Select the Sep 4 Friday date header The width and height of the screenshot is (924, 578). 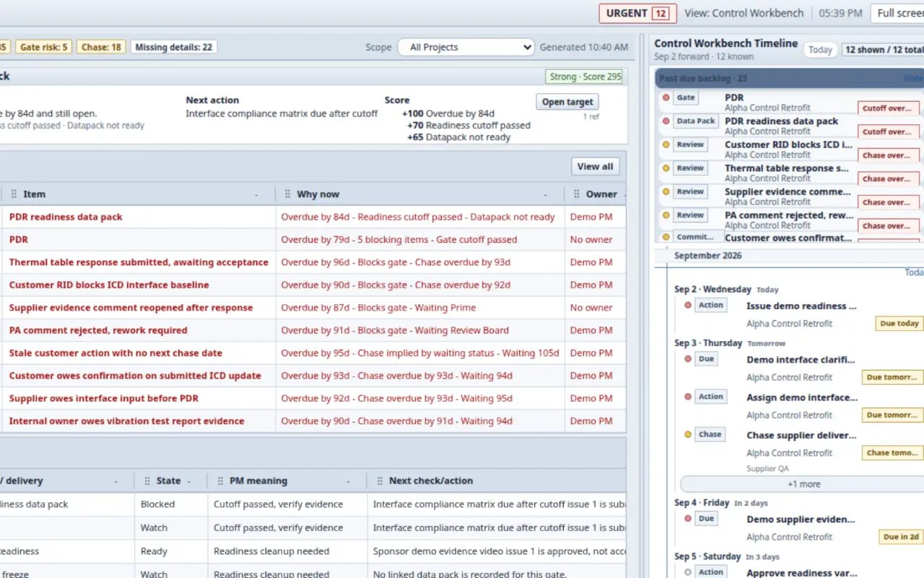point(702,502)
